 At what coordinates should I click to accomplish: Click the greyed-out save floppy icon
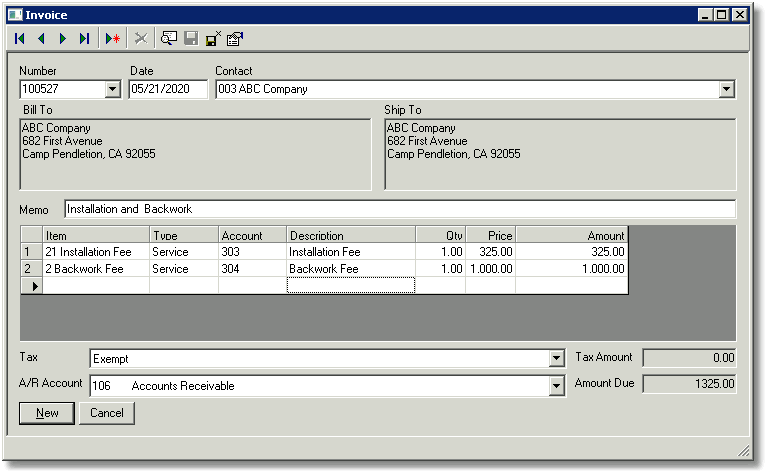[191, 38]
